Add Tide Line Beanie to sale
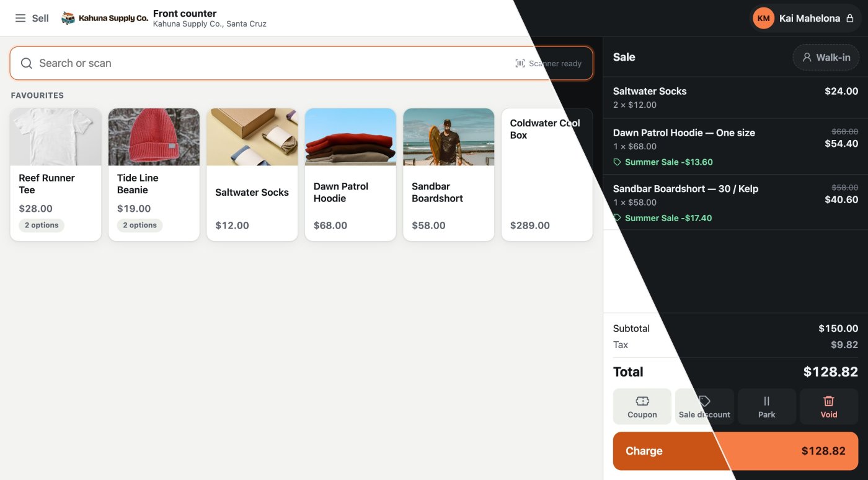The height and width of the screenshot is (480, 868). click(x=154, y=175)
